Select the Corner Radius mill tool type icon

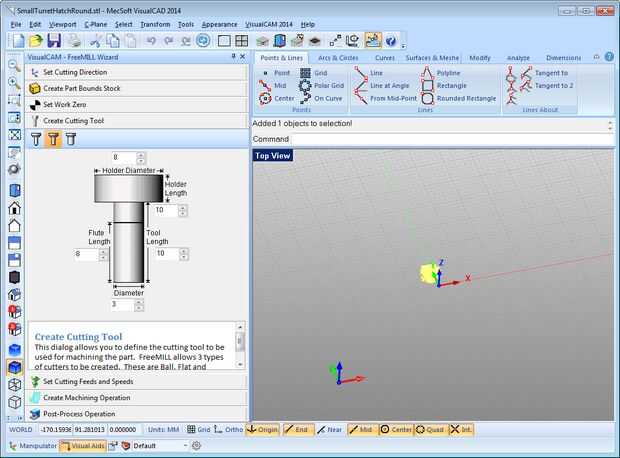point(70,139)
